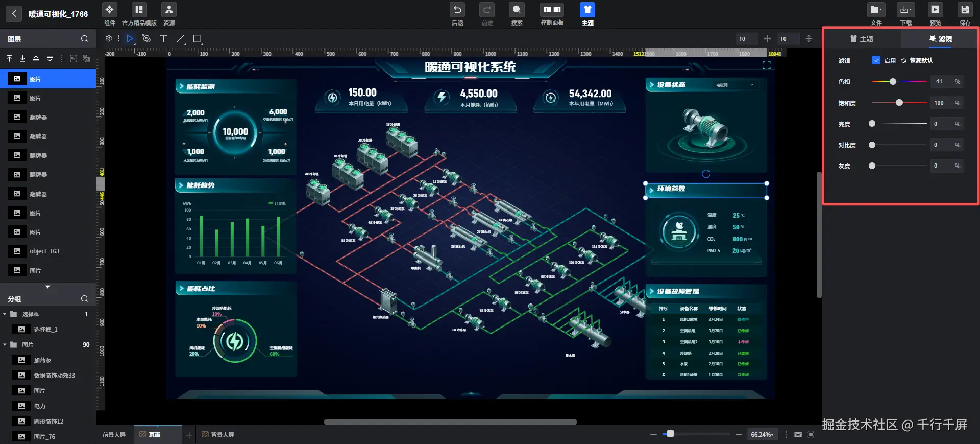Click the vertical distribute icon after the spacing fields
The height and width of the screenshot is (444, 980).
(x=808, y=39)
